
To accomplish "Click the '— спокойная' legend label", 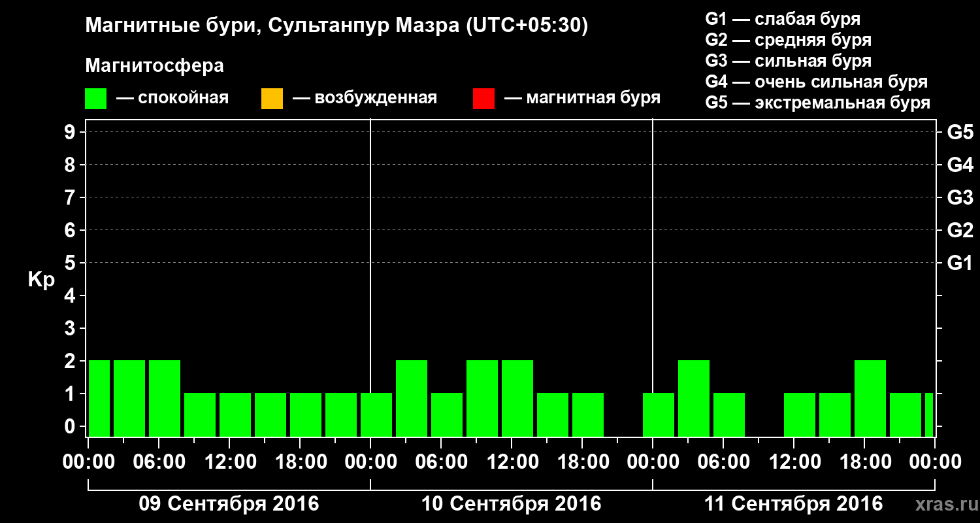I will 172,98.
